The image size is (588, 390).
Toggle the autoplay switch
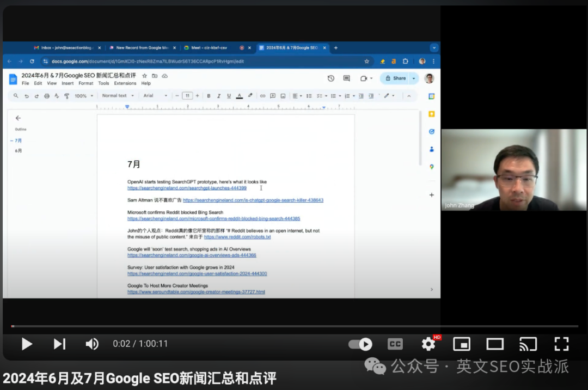click(360, 344)
